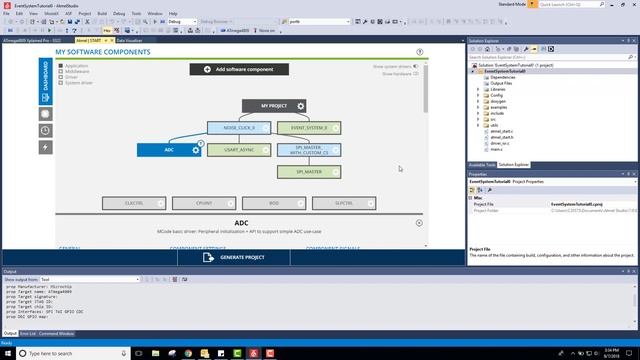Switch to the Available Tools tab
The width and height of the screenshot is (640, 360).
(482, 165)
